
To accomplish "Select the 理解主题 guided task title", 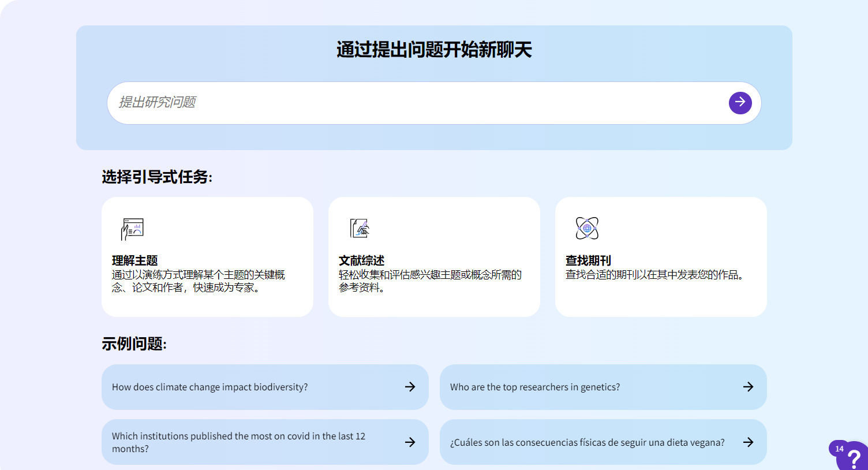I will 135,260.
